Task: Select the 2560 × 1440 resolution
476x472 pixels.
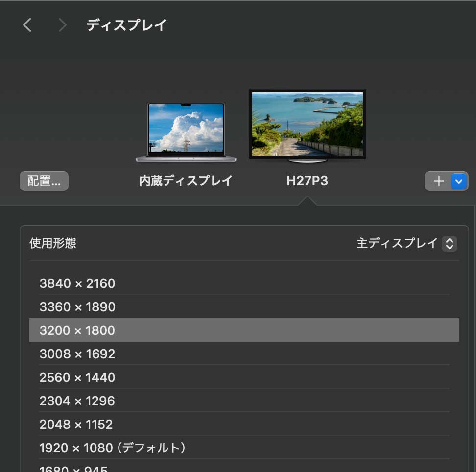Action: [77, 378]
